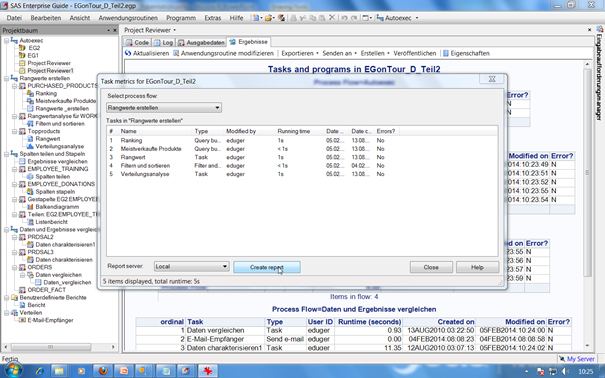Click the Save project toolbar icon

tap(281, 18)
